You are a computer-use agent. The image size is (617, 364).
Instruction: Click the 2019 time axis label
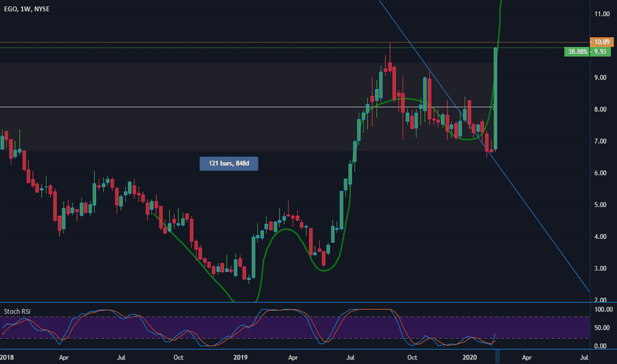click(x=240, y=357)
